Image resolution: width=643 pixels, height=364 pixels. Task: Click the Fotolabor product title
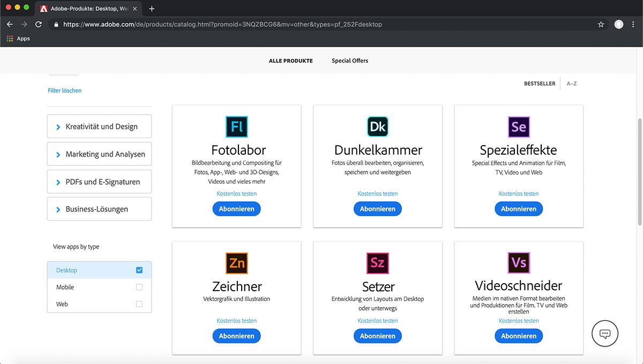238,150
